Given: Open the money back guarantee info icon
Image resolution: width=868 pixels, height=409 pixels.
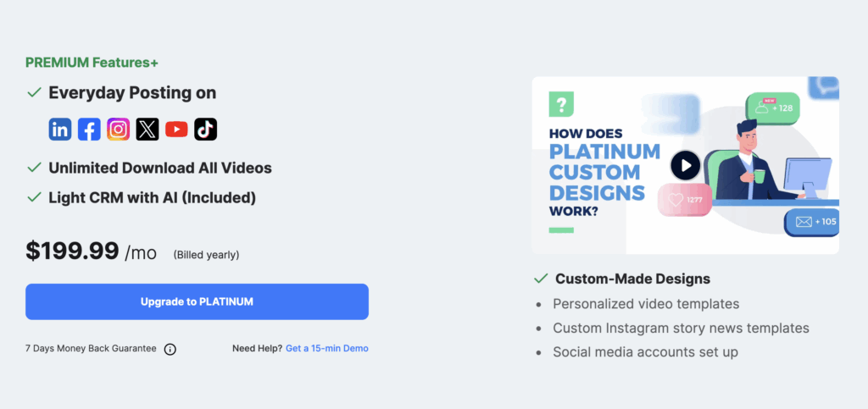Looking at the screenshot, I should click(170, 349).
